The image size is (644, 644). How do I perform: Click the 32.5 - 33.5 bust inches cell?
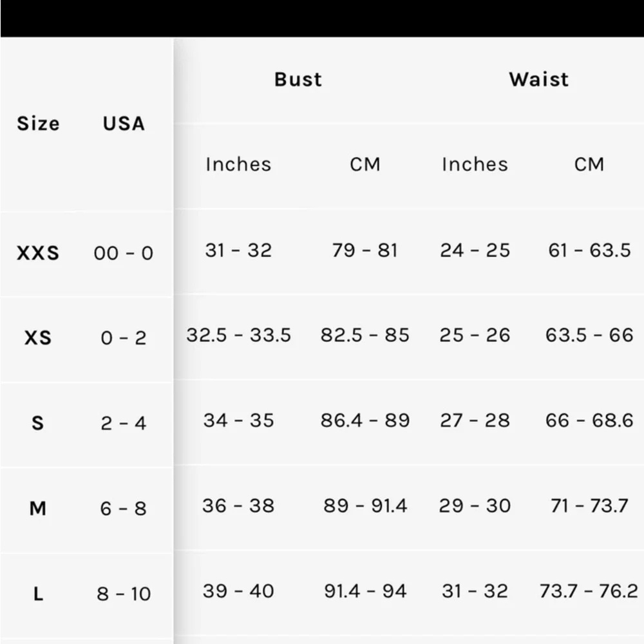(x=239, y=335)
